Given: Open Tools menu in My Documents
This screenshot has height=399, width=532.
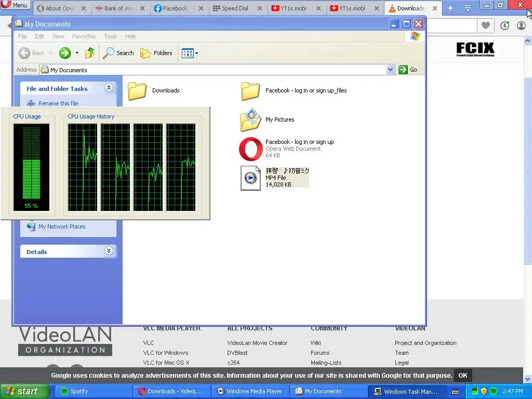Looking at the screenshot, I should click(x=110, y=36).
